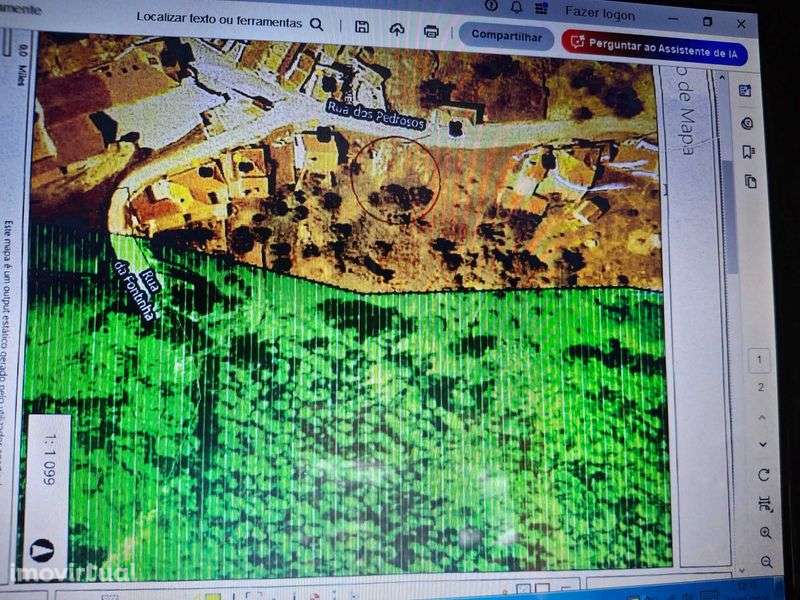Click the scrollbar up arrow

[x=722, y=77]
